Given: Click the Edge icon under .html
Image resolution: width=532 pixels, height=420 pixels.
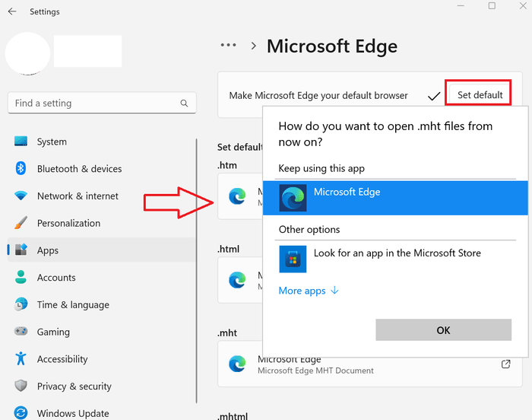Looking at the screenshot, I should tap(237, 280).
